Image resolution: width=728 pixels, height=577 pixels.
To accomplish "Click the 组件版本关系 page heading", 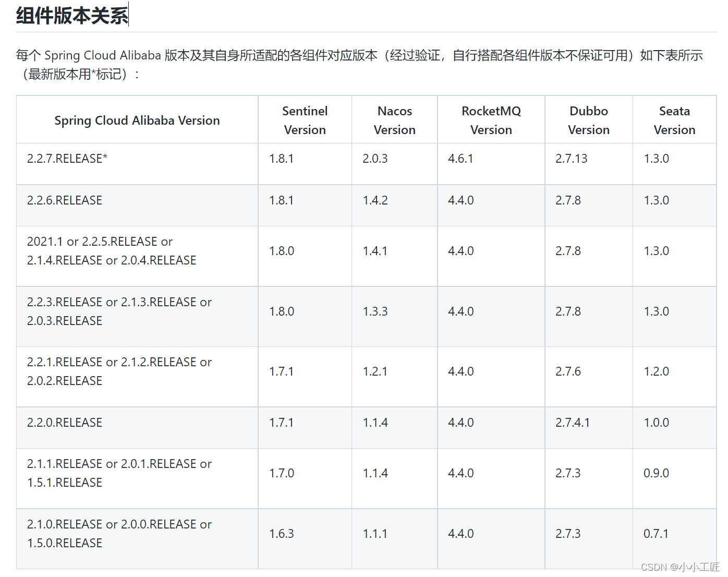I will (x=72, y=16).
